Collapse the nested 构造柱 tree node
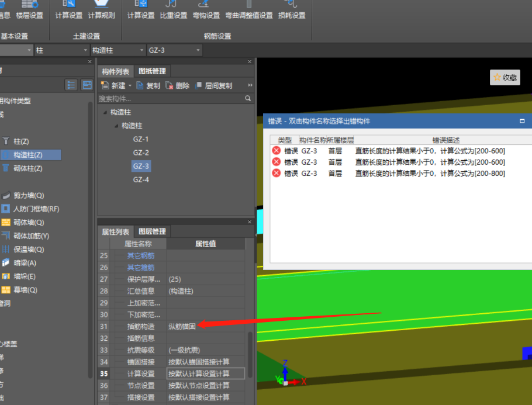This screenshot has width=532, height=405. [116, 126]
